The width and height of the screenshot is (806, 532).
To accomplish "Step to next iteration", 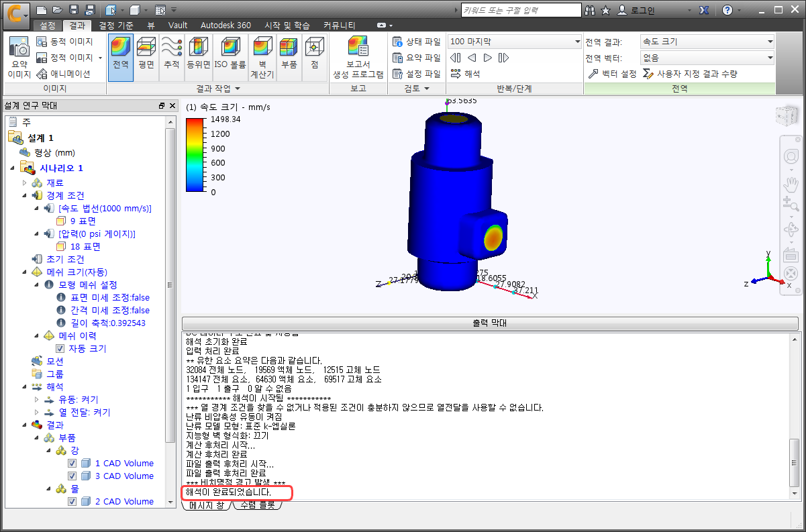I will coord(488,58).
